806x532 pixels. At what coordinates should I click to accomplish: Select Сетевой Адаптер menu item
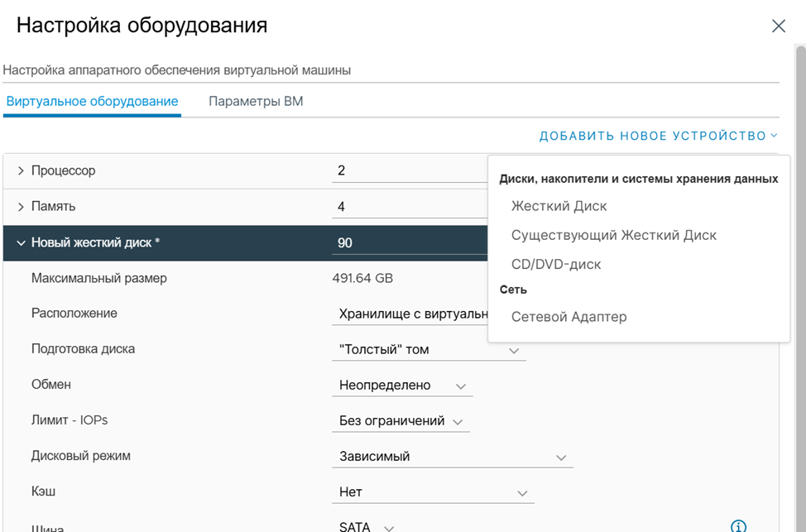569,317
